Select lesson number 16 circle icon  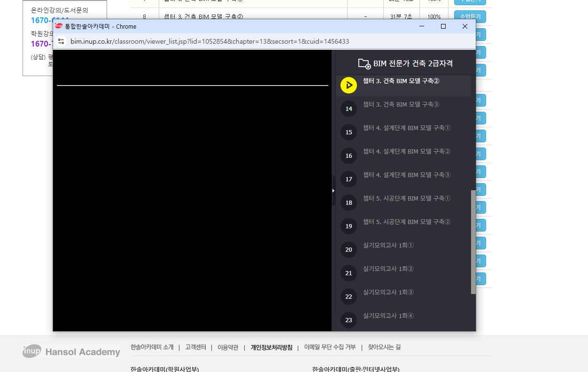348,155
